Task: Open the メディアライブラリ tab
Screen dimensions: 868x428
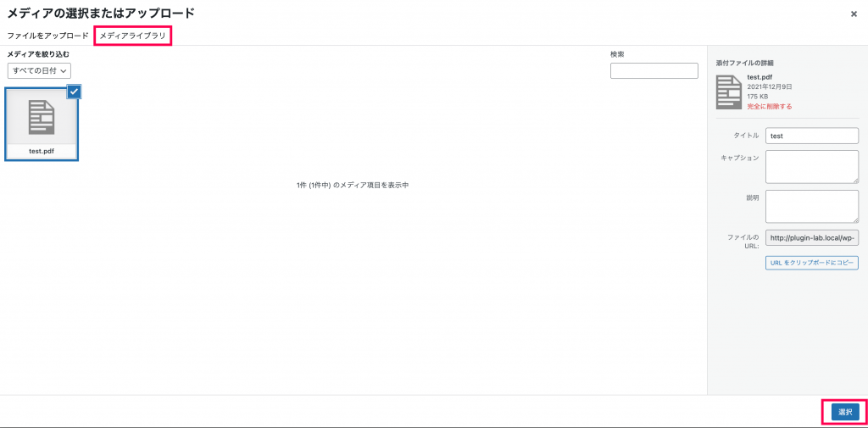Action: [133, 36]
